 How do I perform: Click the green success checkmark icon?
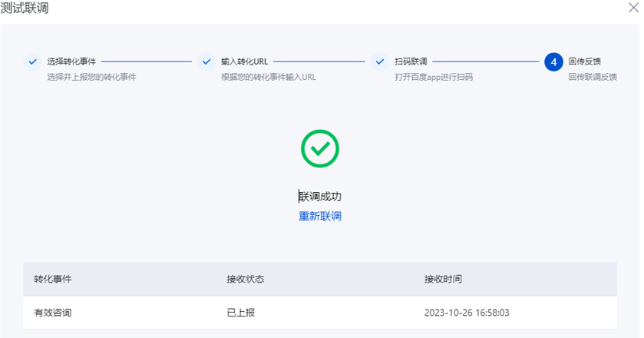(320, 148)
